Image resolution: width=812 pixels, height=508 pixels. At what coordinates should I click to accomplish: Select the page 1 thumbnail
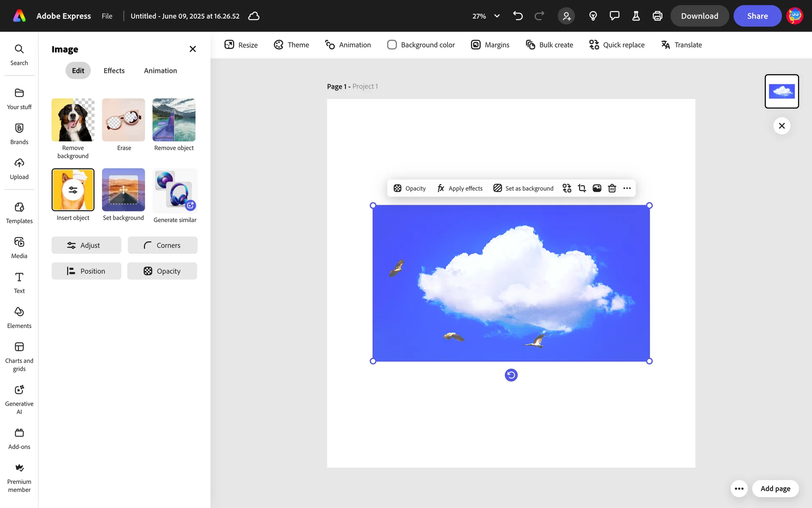pyautogui.click(x=781, y=91)
